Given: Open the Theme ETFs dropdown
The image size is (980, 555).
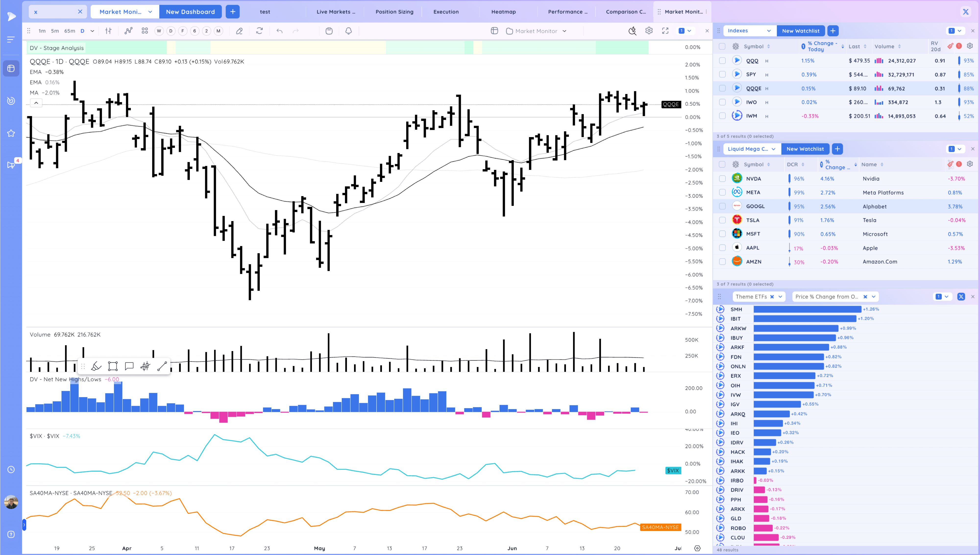Looking at the screenshot, I should click(x=780, y=297).
